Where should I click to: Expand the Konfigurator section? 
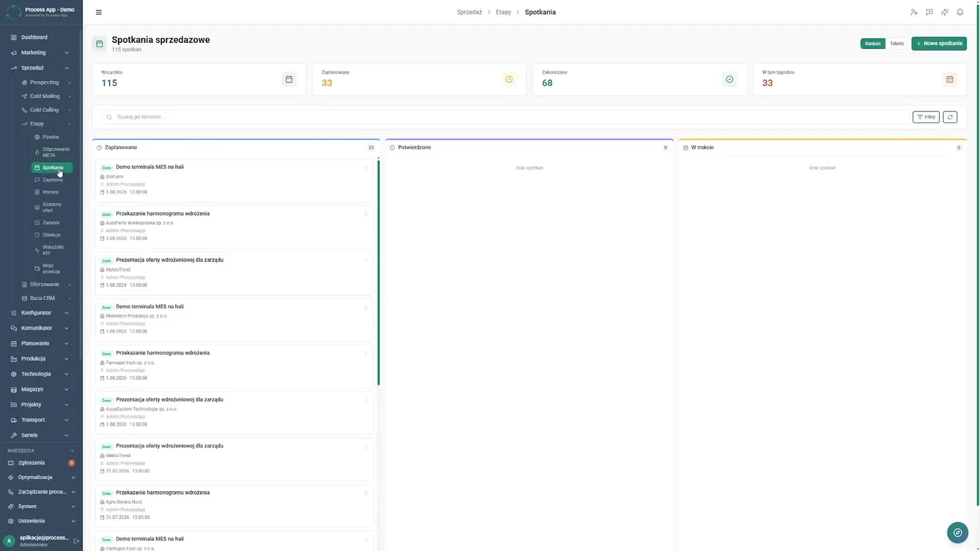[40, 313]
